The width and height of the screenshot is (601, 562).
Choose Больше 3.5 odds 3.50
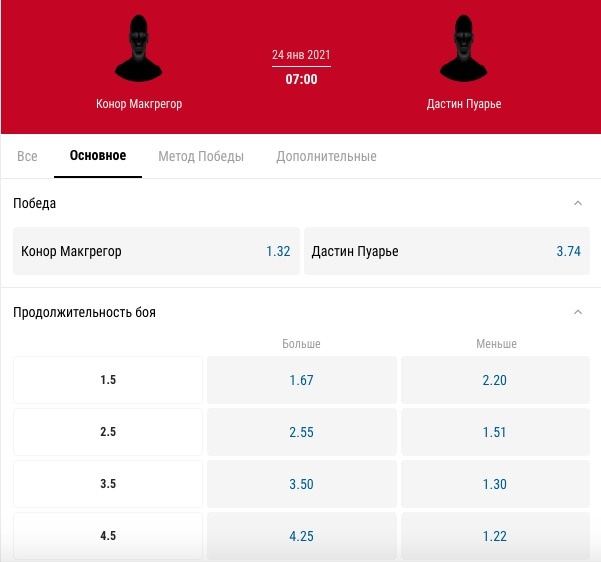point(301,484)
